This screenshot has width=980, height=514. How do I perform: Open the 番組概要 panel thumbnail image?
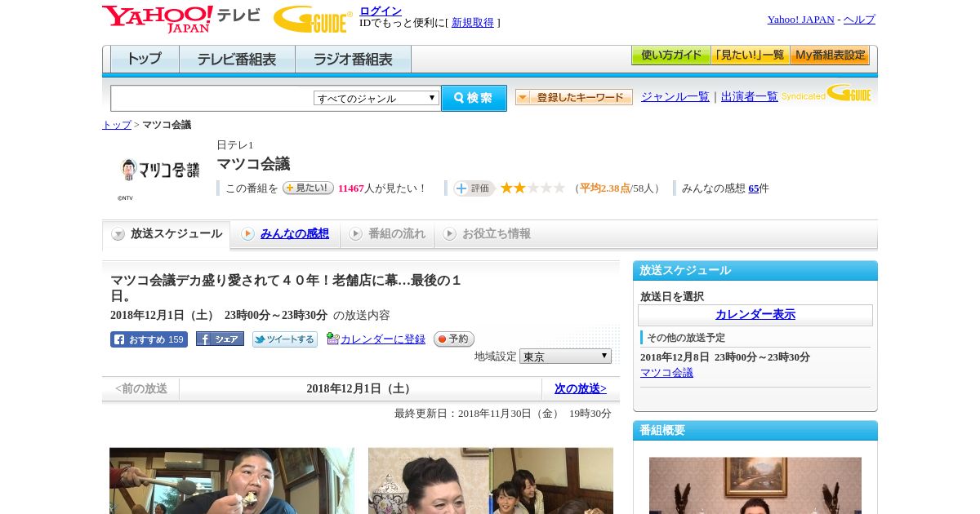click(x=755, y=485)
